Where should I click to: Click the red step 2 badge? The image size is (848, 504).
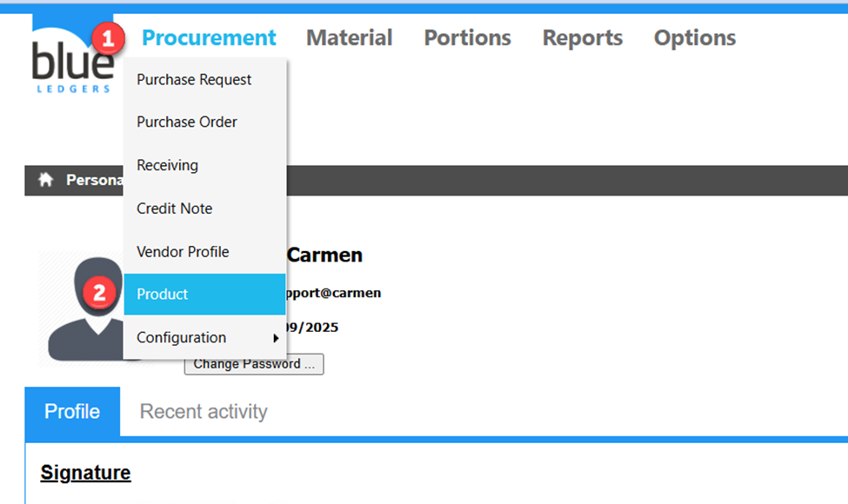[99, 294]
